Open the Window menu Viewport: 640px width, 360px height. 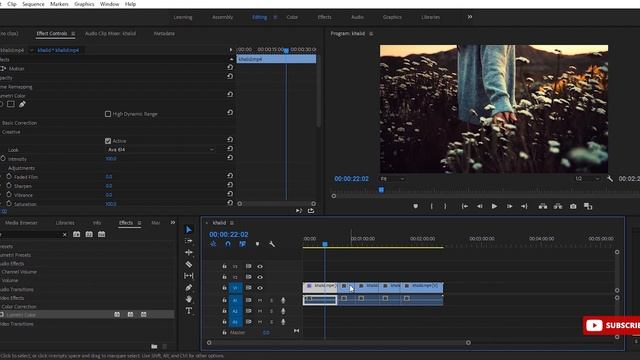coord(109,4)
